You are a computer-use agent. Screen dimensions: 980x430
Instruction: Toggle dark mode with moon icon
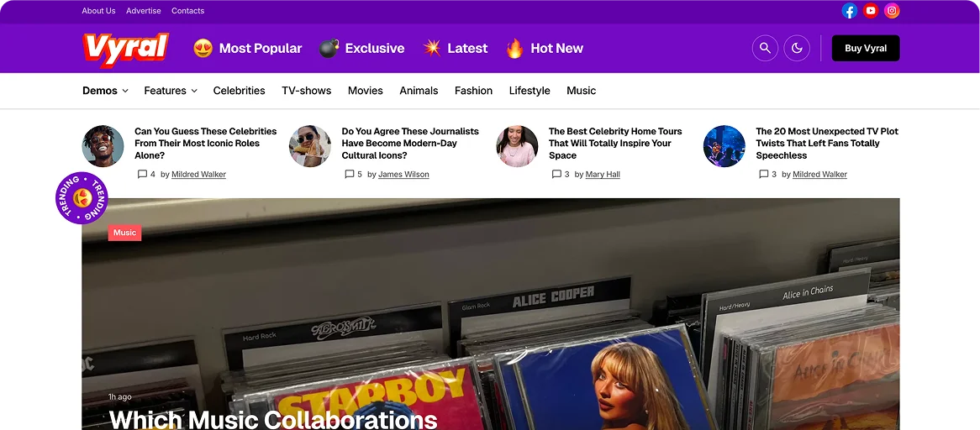797,48
